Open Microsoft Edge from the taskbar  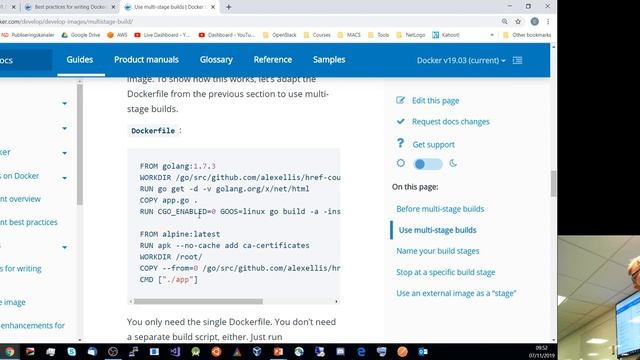tap(361, 351)
